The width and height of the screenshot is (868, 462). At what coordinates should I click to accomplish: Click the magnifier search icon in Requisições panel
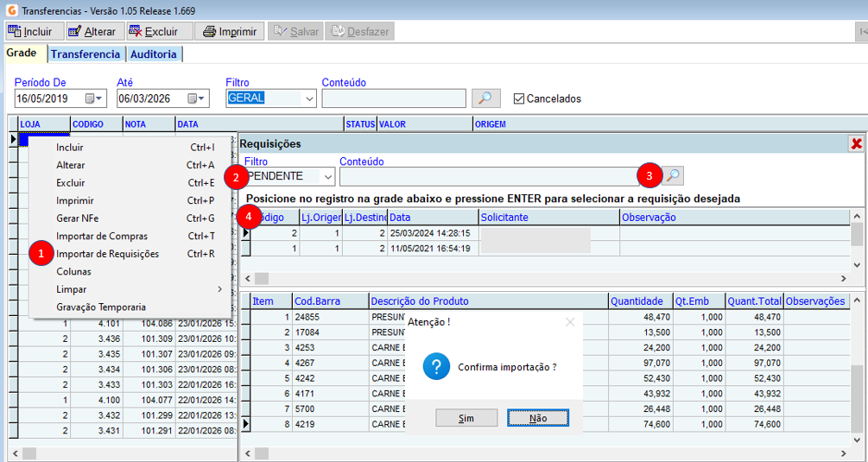673,176
